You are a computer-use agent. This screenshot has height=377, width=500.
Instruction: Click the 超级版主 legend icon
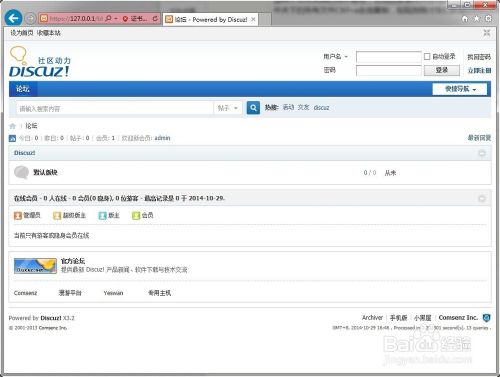(x=57, y=216)
